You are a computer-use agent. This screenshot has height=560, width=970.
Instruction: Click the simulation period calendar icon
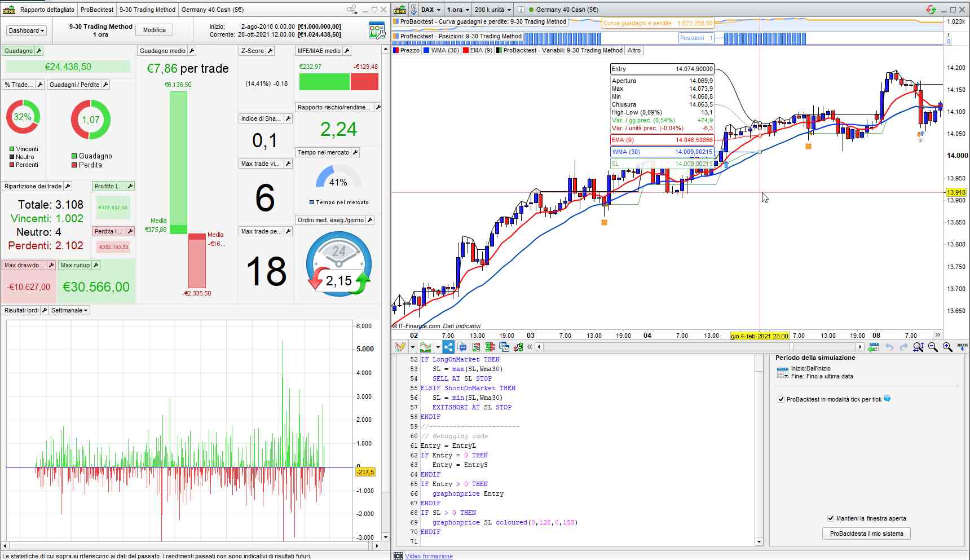782,372
